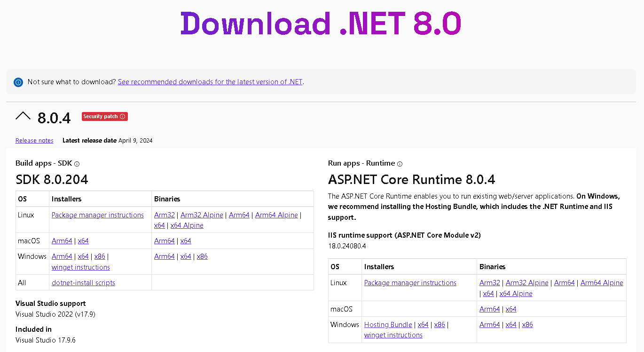Open SDK Windows winget instructions
The height and width of the screenshot is (352, 644).
pos(81,267)
